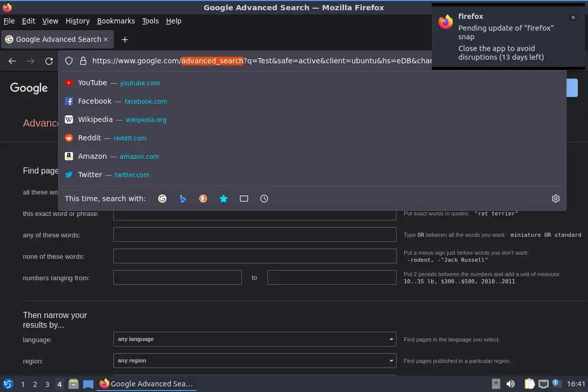Open the clipboard manager tray icon
The image size is (588, 392).
coord(529,384)
